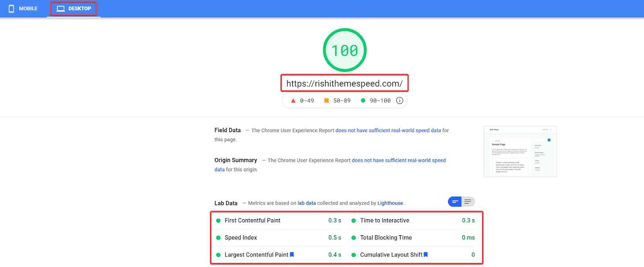
Task: Open the Lighthouse link
Action: pyautogui.click(x=390, y=203)
